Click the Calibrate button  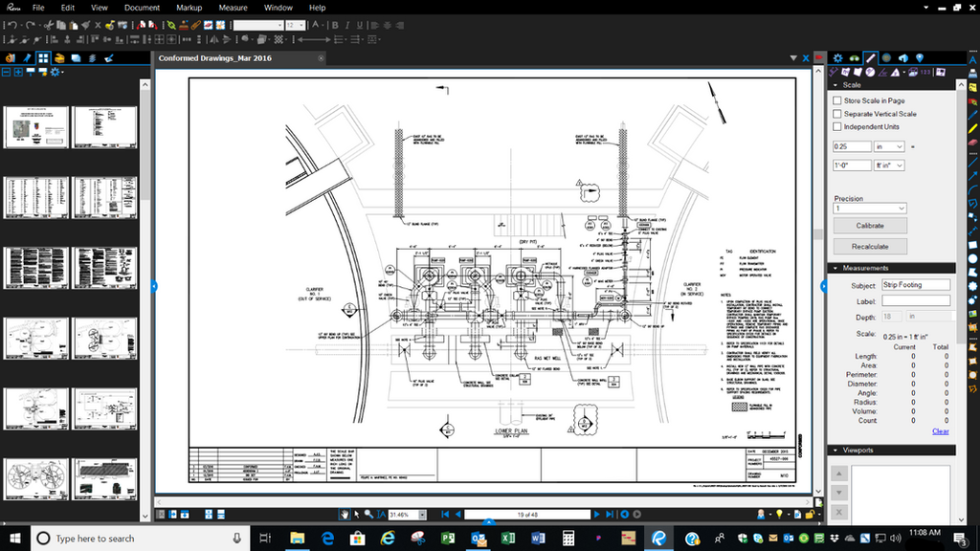[x=869, y=225]
